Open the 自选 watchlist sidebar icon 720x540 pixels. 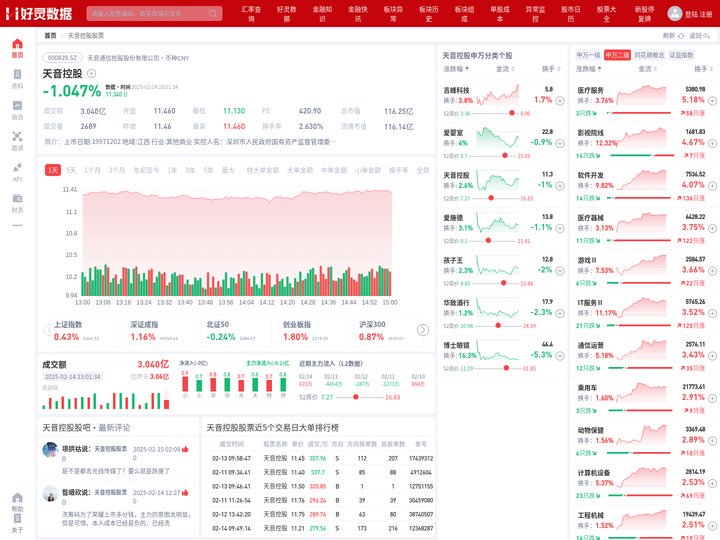[x=17, y=106]
